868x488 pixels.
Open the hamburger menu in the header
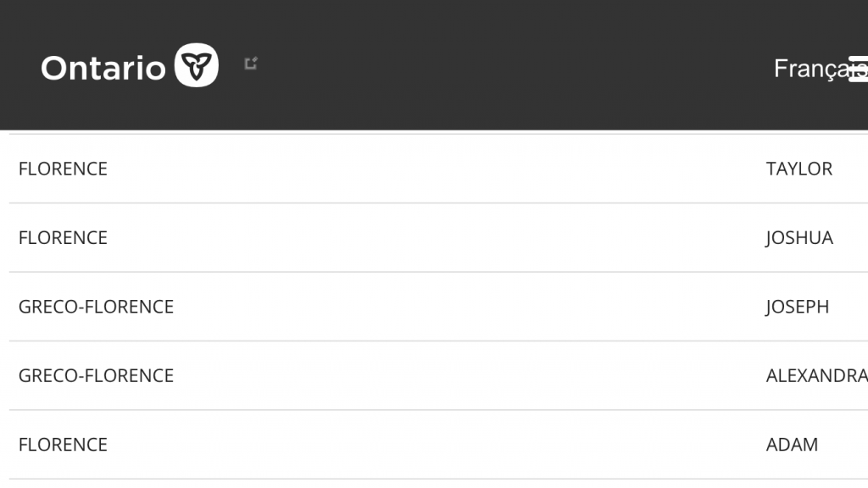click(859, 69)
